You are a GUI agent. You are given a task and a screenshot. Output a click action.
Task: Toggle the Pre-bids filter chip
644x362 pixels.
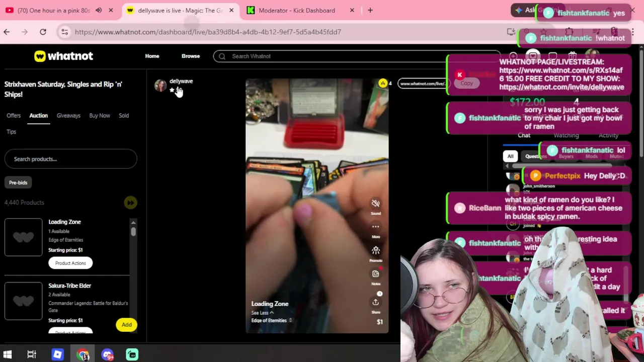(x=18, y=183)
